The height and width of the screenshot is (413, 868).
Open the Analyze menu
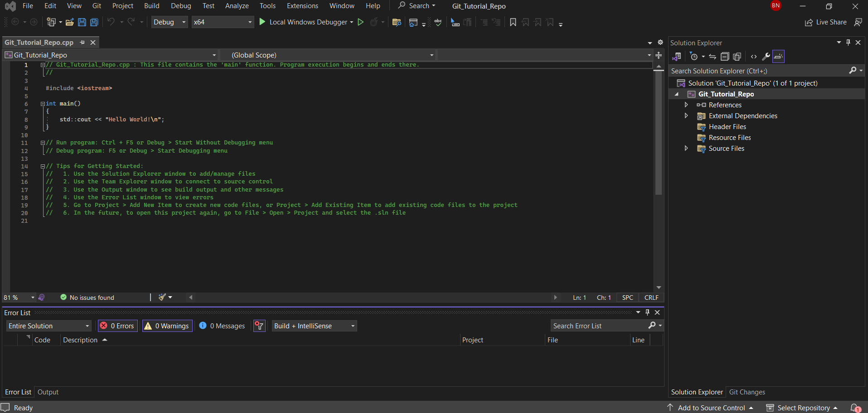pos(237,6)
